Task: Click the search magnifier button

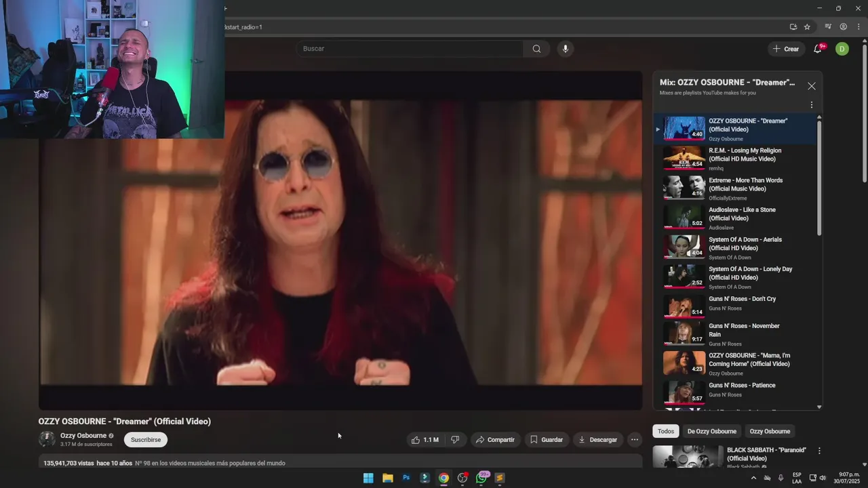Action: pos(536,49)
